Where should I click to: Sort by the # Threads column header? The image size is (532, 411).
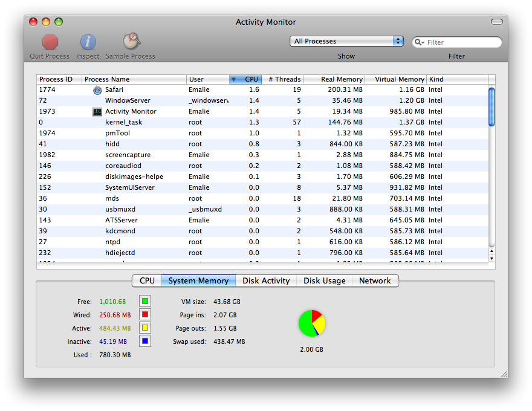tap(282, 79)
